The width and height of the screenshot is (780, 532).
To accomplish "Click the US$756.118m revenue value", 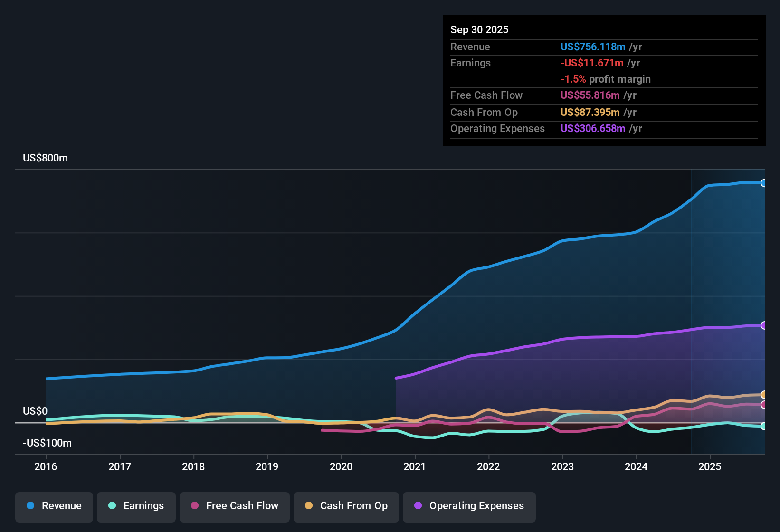I will pyautogui.click(x=593, y=47).
